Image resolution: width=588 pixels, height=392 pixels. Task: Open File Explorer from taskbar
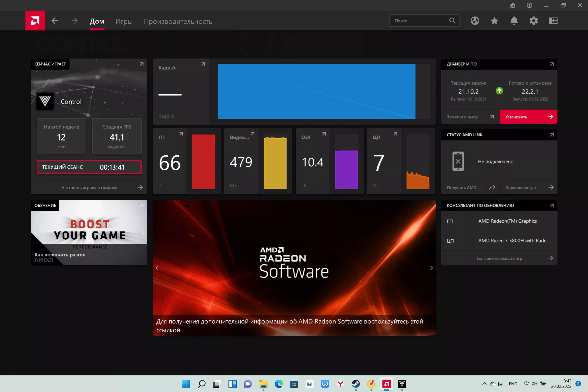point(263,384)
